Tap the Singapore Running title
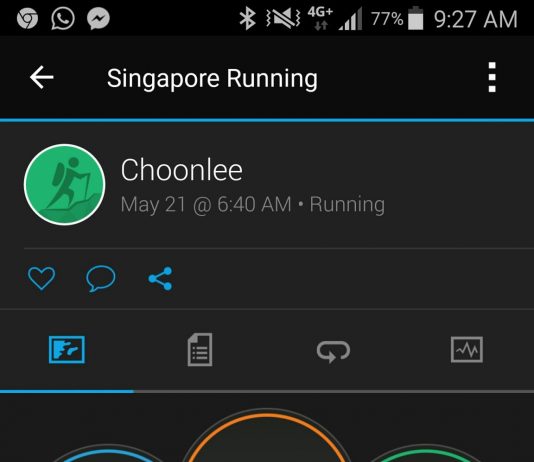 pyautogui.click(x=212, y=79)
